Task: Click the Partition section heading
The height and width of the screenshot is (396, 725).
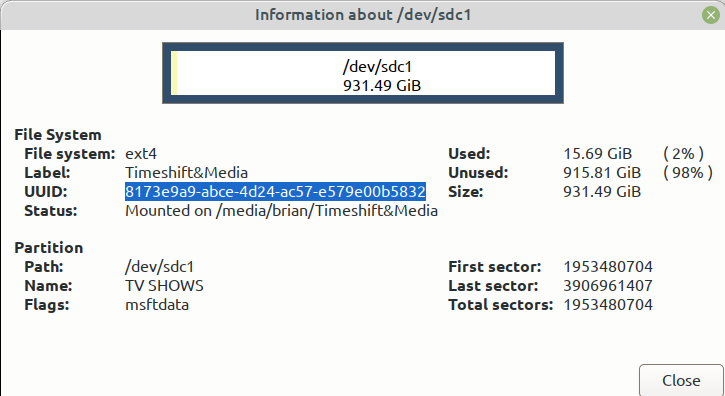Action: click(49, 248)
